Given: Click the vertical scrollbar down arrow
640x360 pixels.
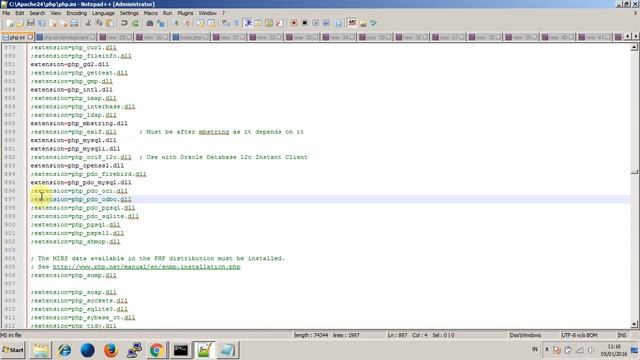Looking at the screenshot, I should click(634, 324).
